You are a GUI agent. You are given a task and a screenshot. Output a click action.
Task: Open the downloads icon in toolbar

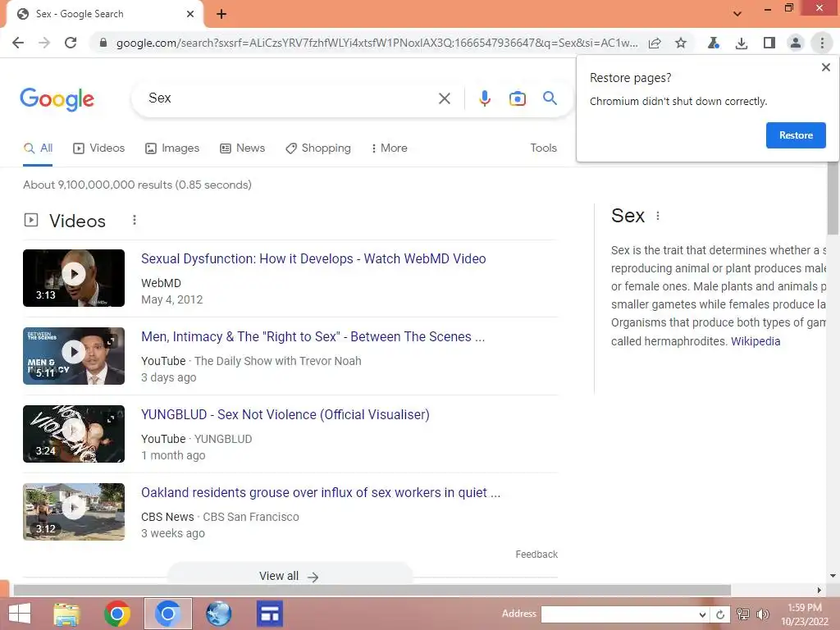click(742, 43)
